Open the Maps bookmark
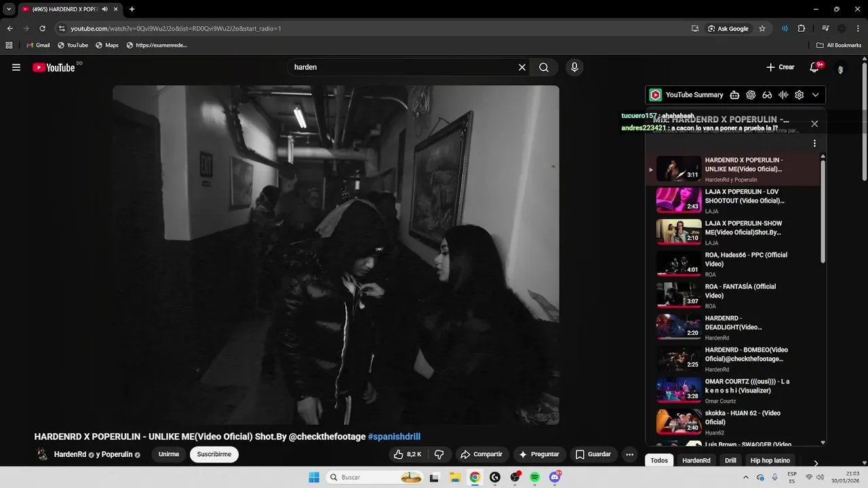The height and width of the screenshot is (488, 868). [107, 45]
